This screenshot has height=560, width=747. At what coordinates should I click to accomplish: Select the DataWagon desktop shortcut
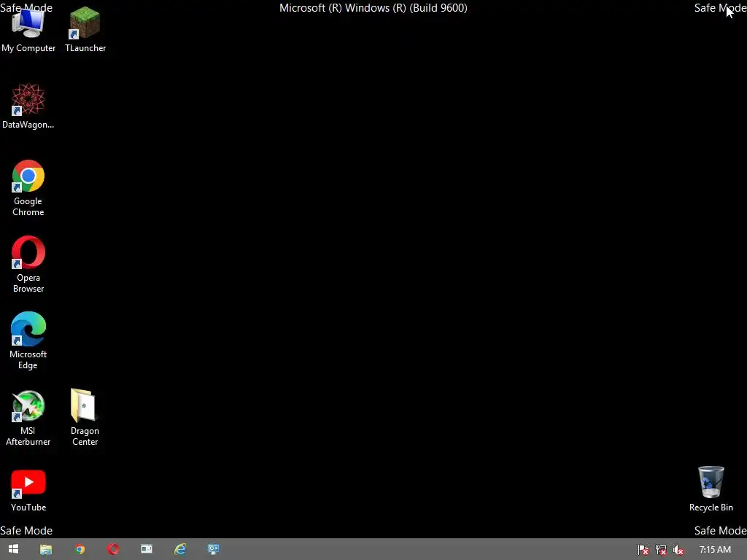tap(28, 106)
